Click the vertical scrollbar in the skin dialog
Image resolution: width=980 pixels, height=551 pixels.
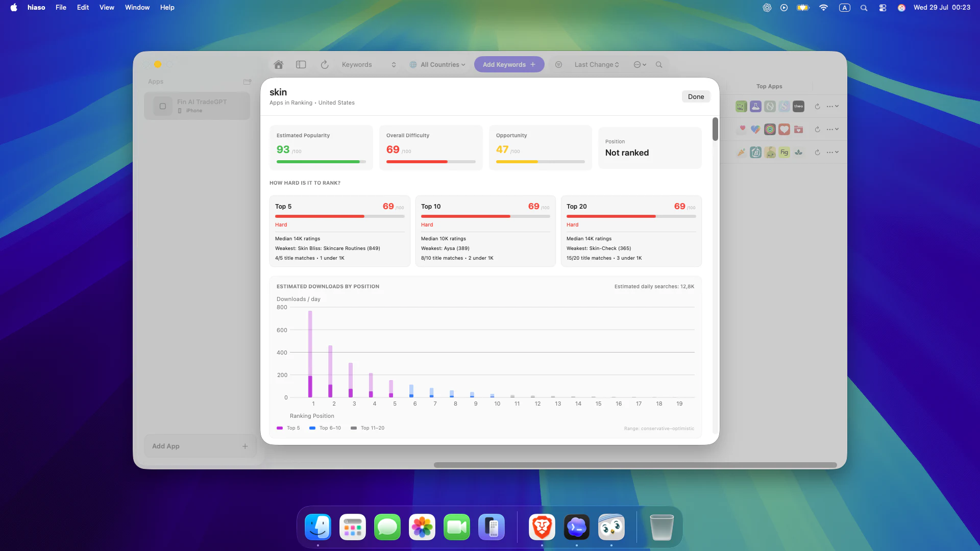[x=715, y=129]
